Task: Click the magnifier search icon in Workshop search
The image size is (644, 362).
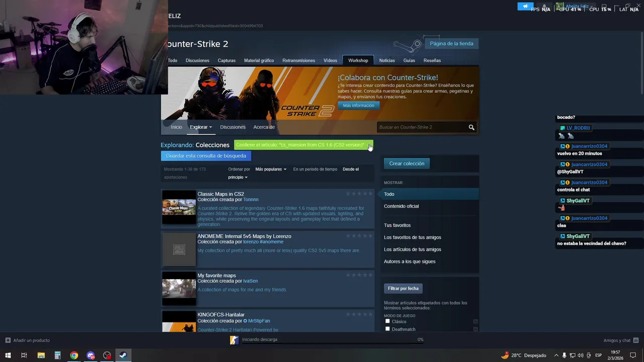Action: click(471, 127)
